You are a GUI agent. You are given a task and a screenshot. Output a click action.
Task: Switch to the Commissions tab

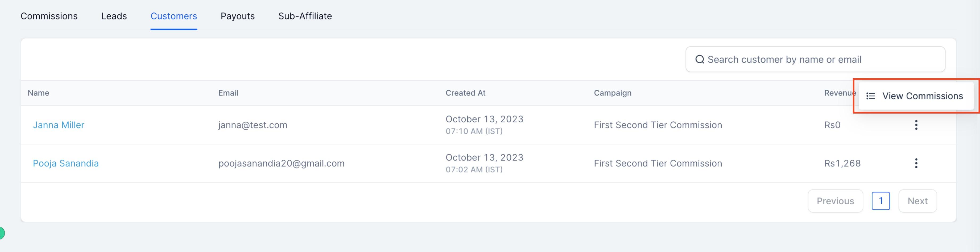(49, 16)
